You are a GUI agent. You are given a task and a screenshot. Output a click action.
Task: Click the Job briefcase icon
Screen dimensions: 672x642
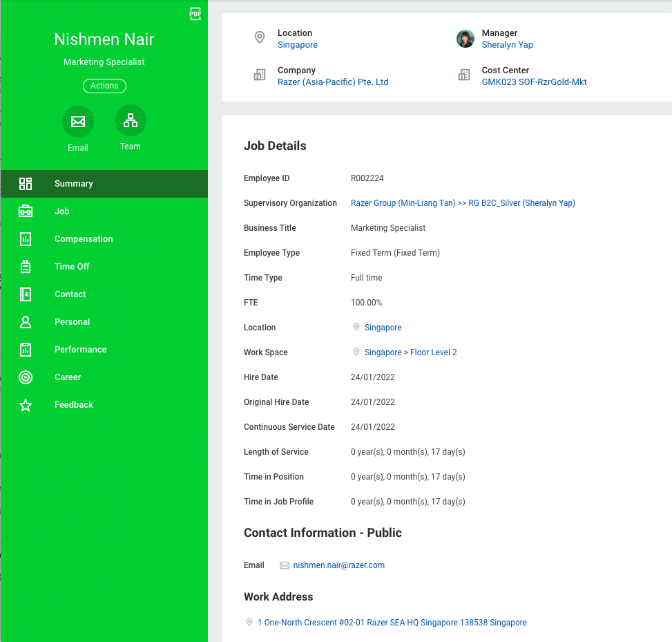click(x=26, y=211)
